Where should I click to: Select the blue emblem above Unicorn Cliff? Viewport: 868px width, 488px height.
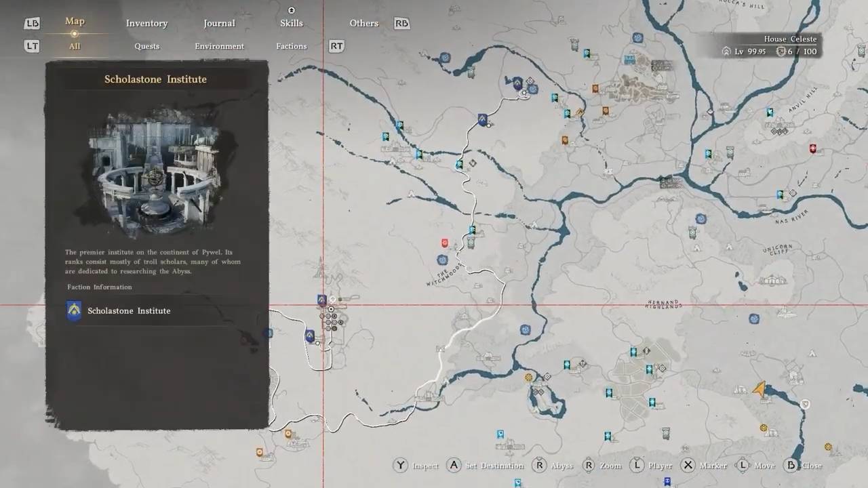point(701,219)
